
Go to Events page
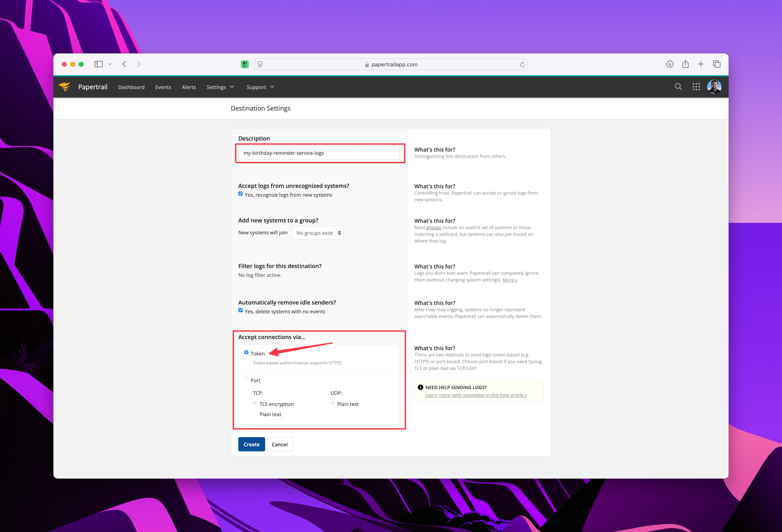click(163, 87)
